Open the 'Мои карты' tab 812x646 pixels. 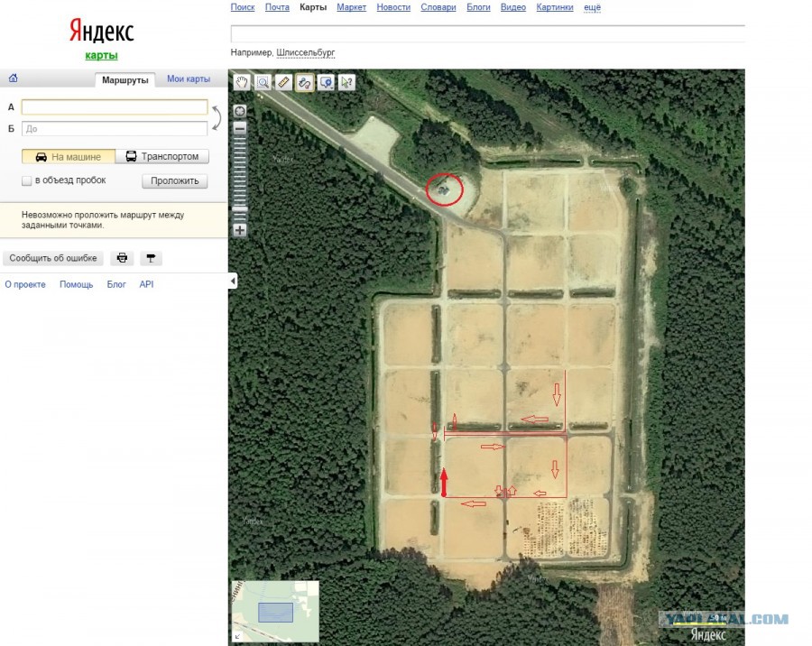189,79
